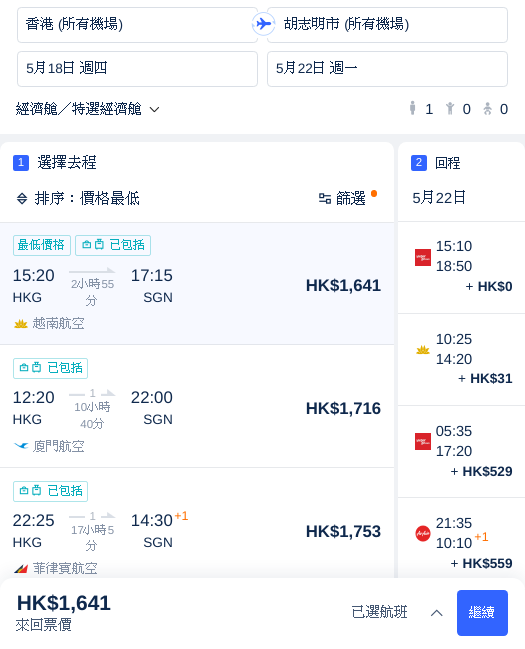
Task: Click the child passenger icon
Action: click(450, 109)
